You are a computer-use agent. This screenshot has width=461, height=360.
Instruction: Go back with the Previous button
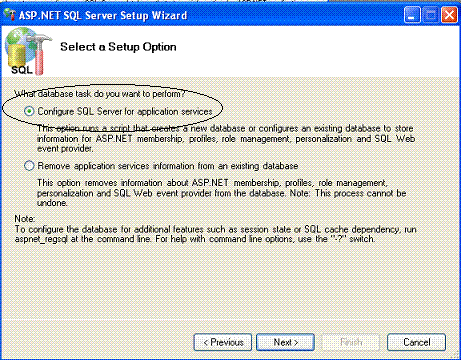pyautogui.click(x=223, y=342)
